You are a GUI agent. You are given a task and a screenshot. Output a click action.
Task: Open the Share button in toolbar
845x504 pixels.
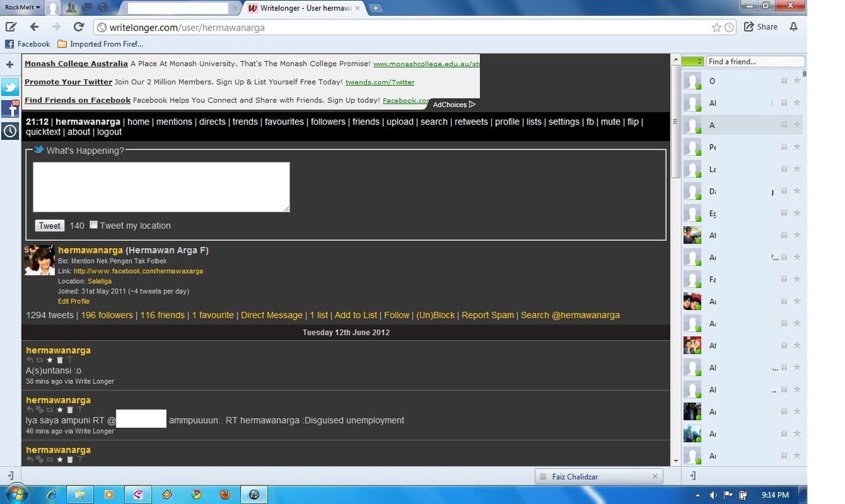click(x=760, y=27)
